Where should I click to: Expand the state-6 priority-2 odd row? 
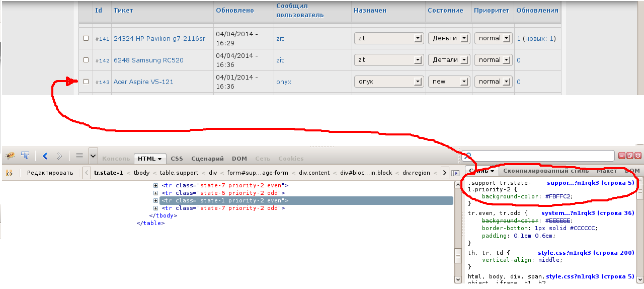pyautogui.click(x=156, y=193)
